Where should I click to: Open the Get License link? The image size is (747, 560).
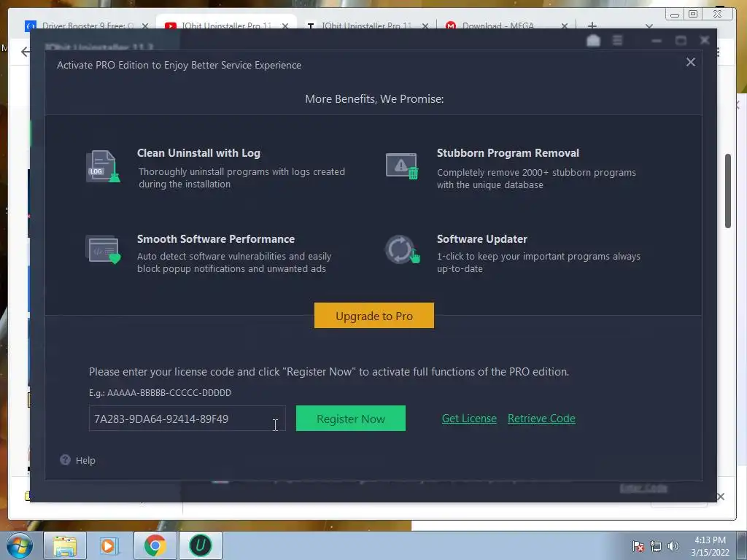469,419
